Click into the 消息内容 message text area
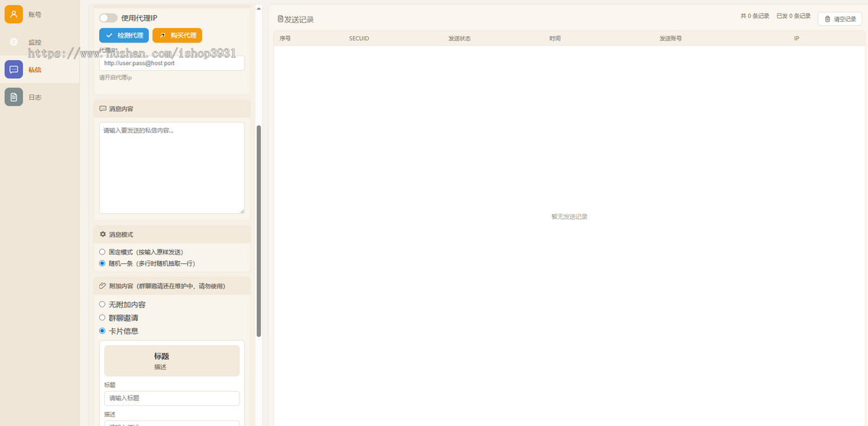This screenshot has height=426, width=868. pyautogui.click(x=171, y=168)
